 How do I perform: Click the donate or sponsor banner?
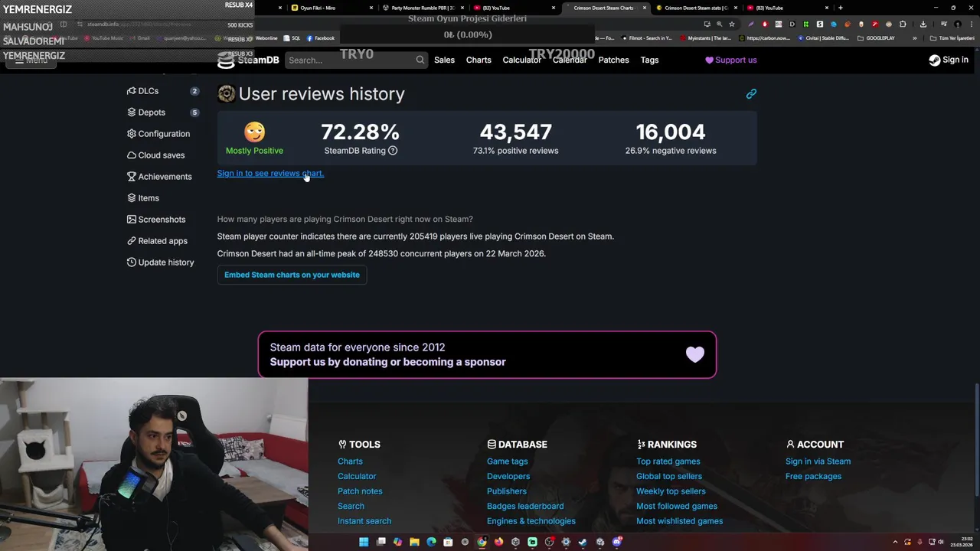[x=487, y=354]
